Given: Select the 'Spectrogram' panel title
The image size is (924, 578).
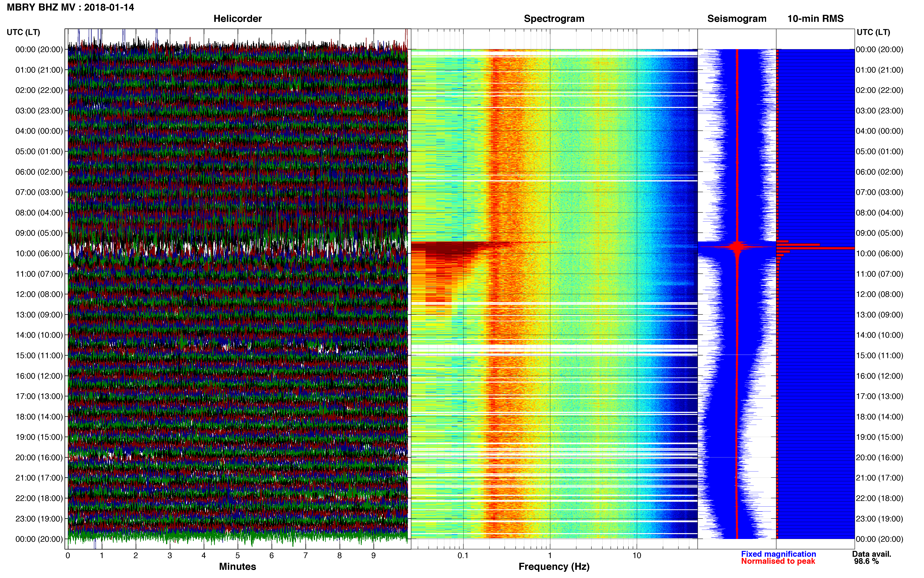Looking at the screenshot, I should pyautogui.click(x=554, y=19).
